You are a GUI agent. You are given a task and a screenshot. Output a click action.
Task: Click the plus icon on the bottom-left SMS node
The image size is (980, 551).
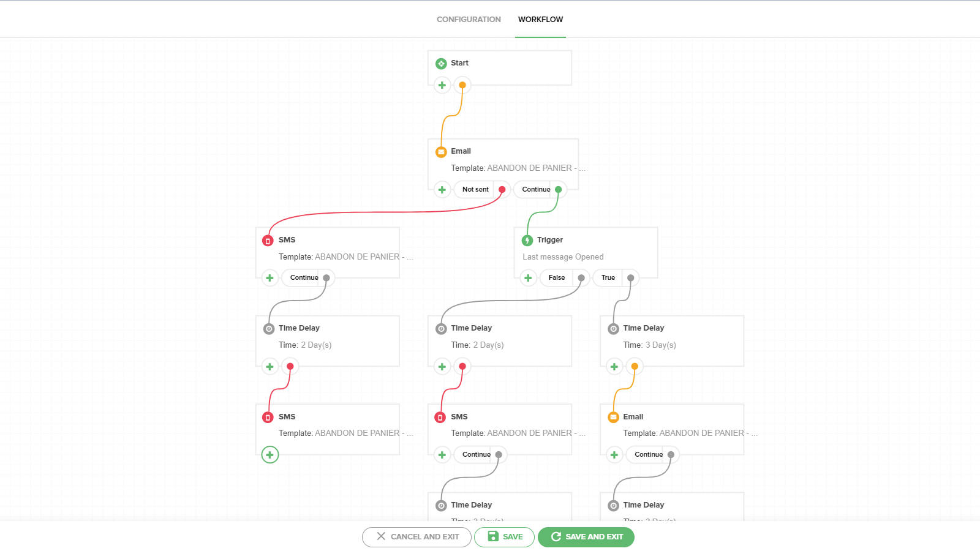click(x=270, y=455)
